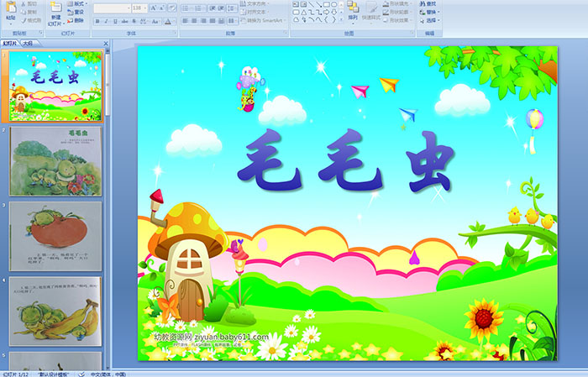This screenshot has width=588, height=377.
Task: Open the Line Spacing dropdown
Action: click(233, 8)
